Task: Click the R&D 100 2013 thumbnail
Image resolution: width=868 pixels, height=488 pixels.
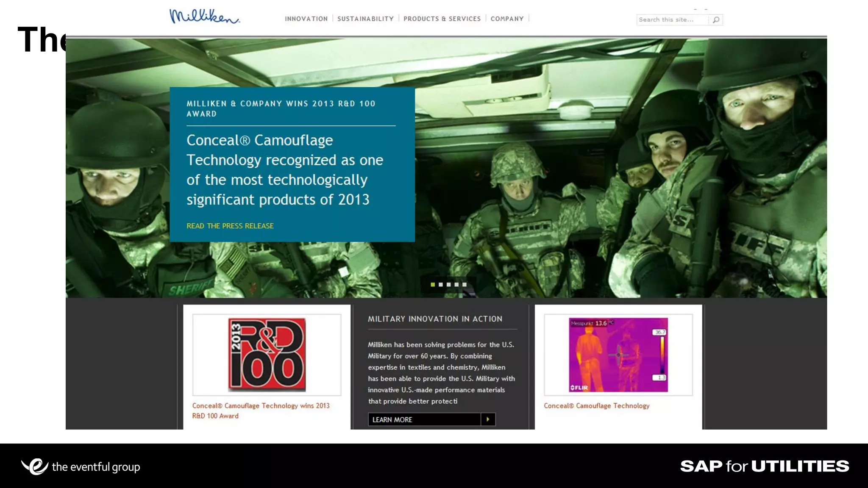Action: [267, 355]
